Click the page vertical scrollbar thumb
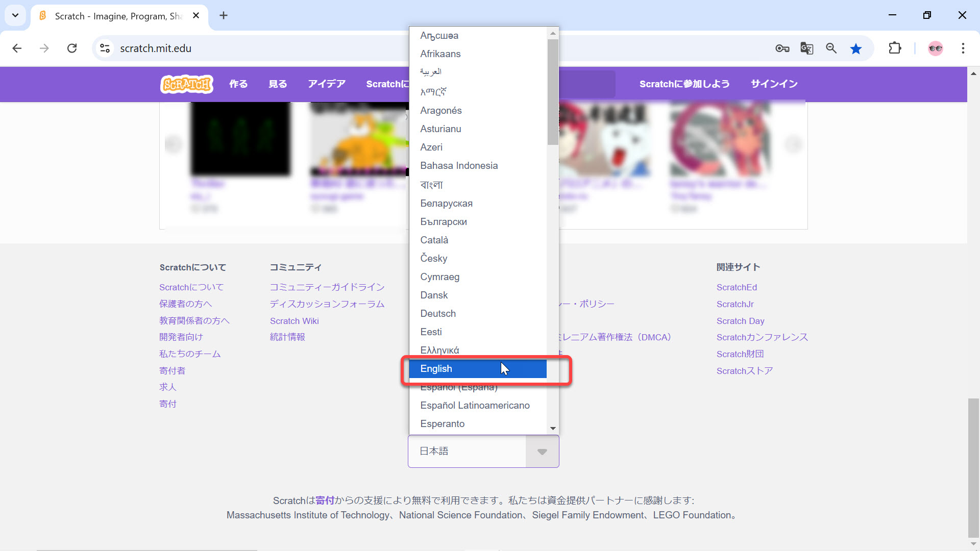980x551 pixels. click(973, 468)
